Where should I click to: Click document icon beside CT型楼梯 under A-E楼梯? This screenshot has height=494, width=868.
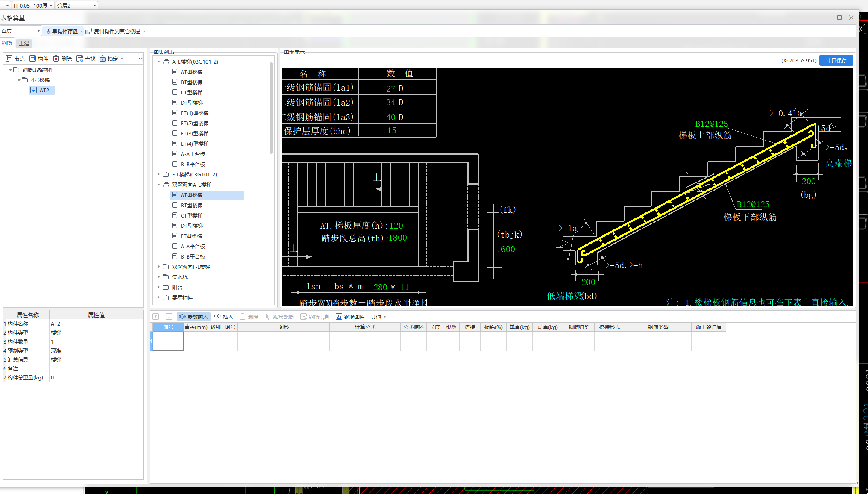tap(175, 92)
